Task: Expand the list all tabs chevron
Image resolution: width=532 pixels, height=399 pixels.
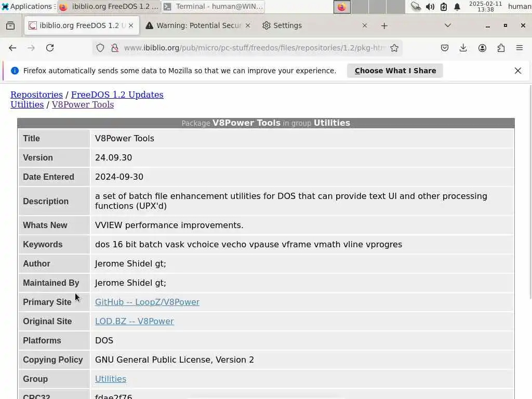Action: pos(448,25)
